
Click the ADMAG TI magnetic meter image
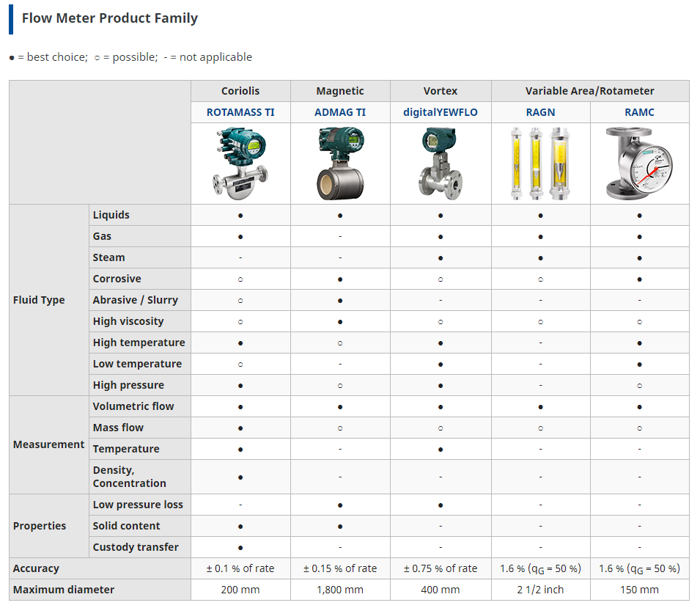coord(340,164)
